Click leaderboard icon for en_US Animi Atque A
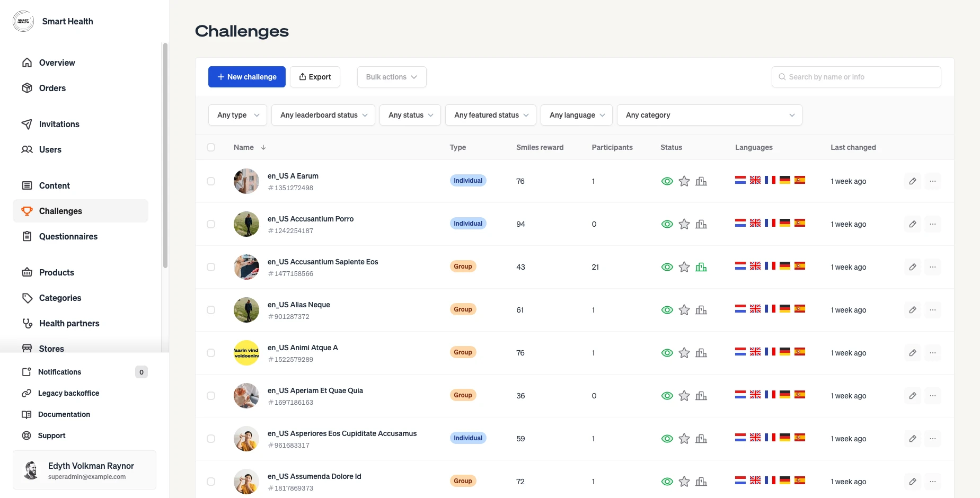 coord(701,353)
